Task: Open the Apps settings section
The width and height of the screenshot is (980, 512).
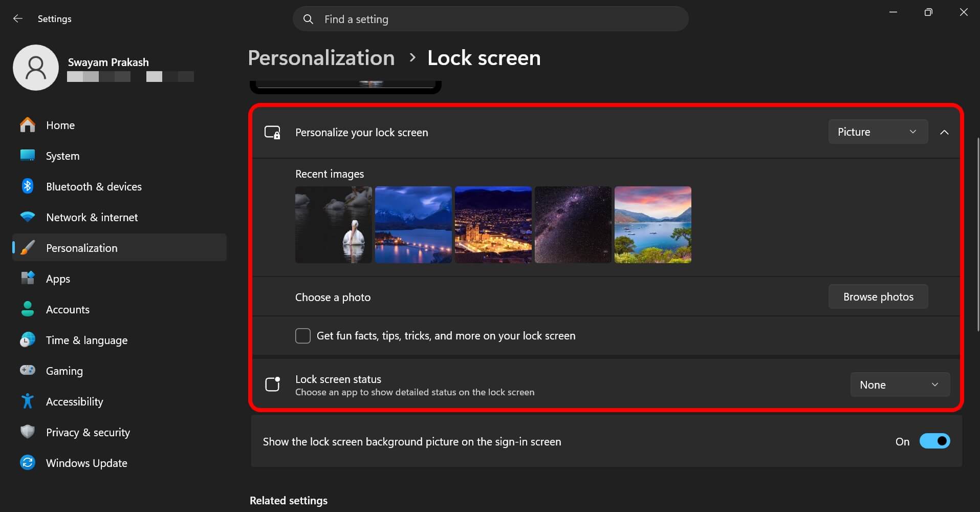Action: (57, 278)
